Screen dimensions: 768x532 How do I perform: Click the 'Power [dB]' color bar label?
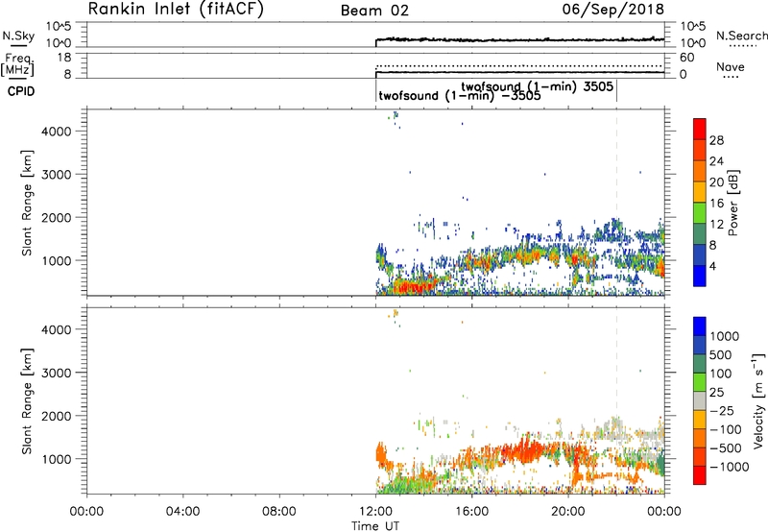tap(733, 203)
